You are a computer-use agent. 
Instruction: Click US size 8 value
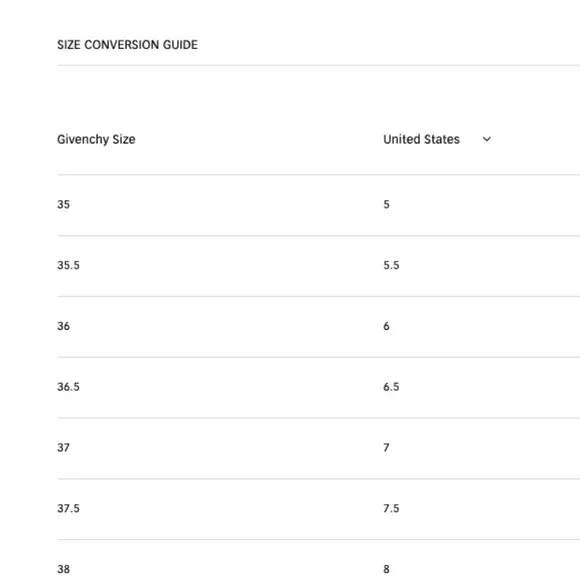(386, 569)
